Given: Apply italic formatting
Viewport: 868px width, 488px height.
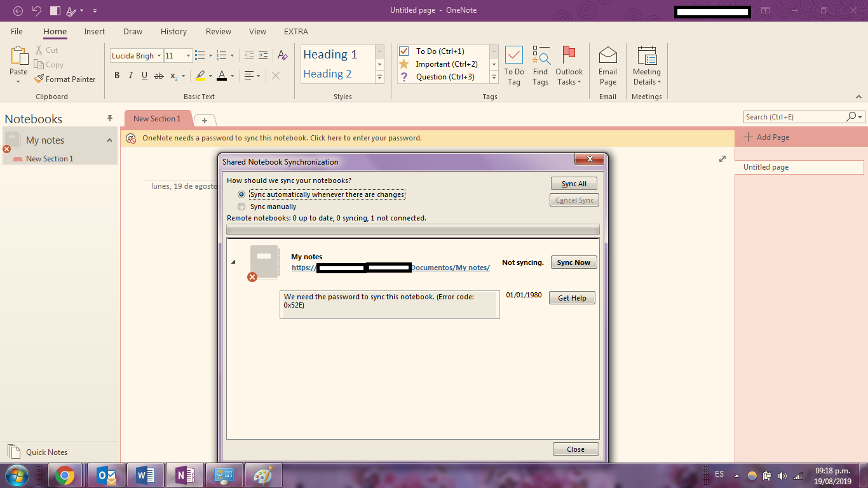Looking at the screenshot, I should pos(131,76).
